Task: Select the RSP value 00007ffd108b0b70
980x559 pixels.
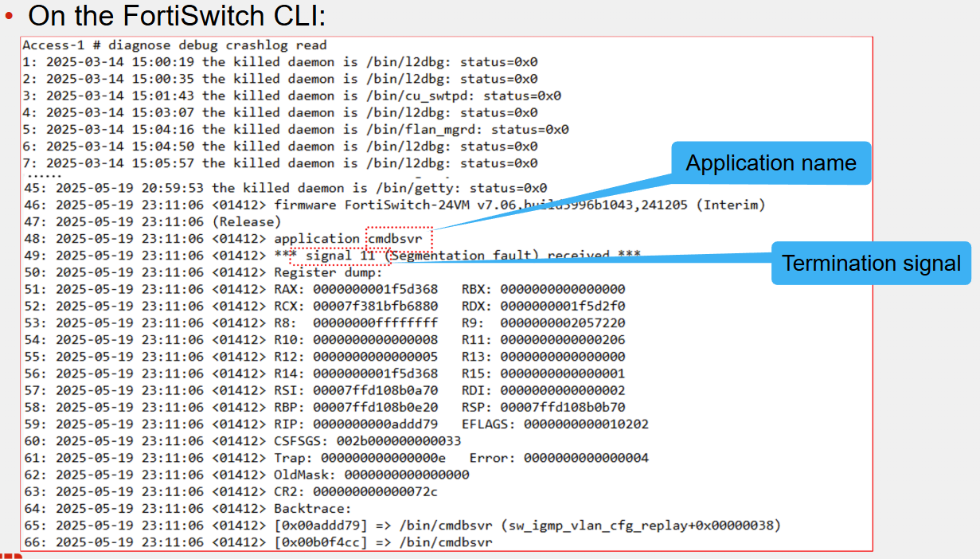Action: click(563, 408)
